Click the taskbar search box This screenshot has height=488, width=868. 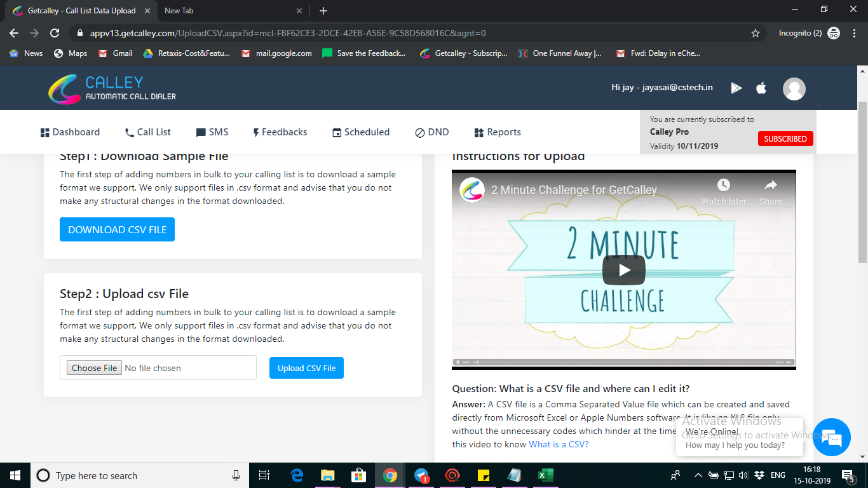(x=140, y=475)
